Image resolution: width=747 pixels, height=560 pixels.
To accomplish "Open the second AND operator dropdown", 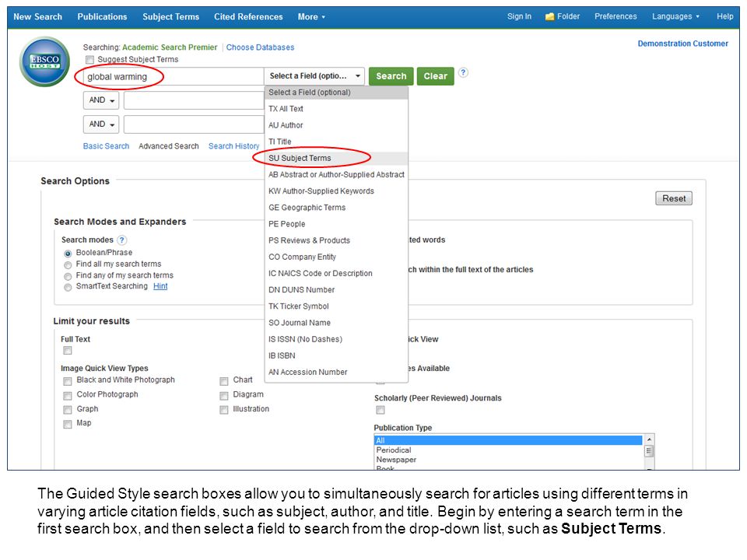I will 101,124.
